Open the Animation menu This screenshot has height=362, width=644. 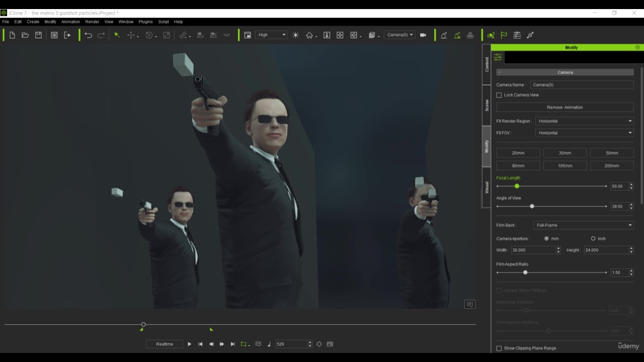[x=70, y=22]
